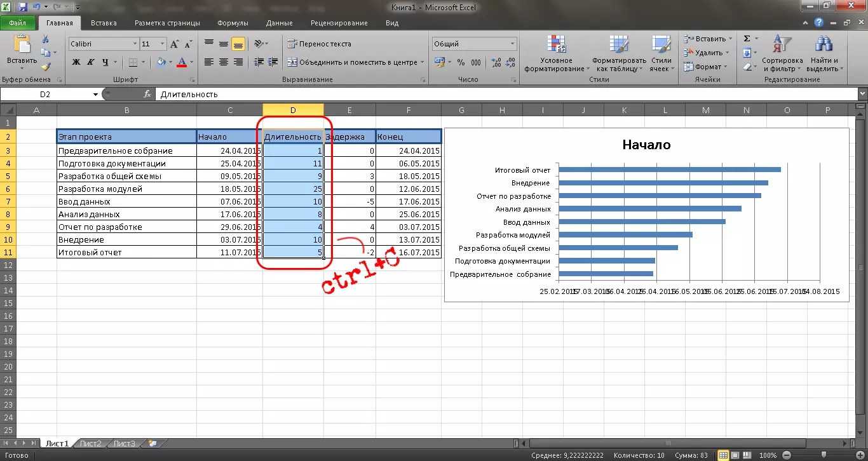Image resolution: width=868 pixels, height=461 pixels.
Task: Open the Name Box dropdown arrow
Action: [96, 95]
